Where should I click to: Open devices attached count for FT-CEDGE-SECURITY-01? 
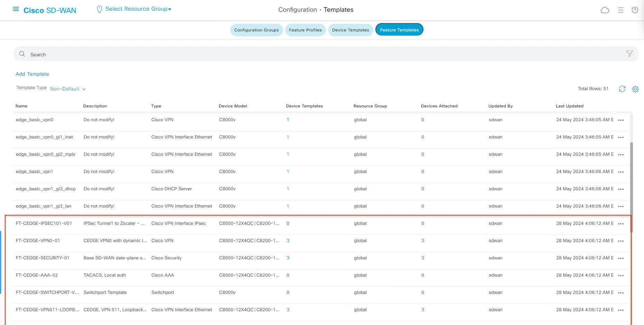click(x=423, y=258)
